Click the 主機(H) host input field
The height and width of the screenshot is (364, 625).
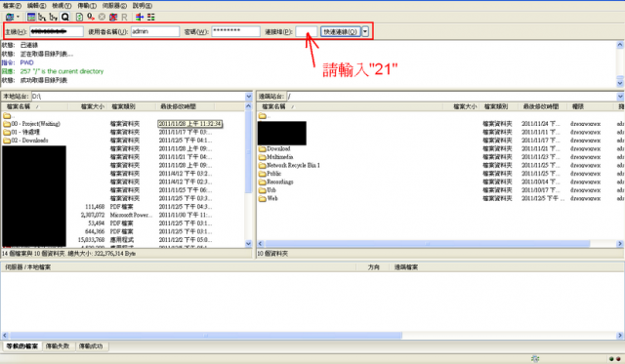[57, 31]
